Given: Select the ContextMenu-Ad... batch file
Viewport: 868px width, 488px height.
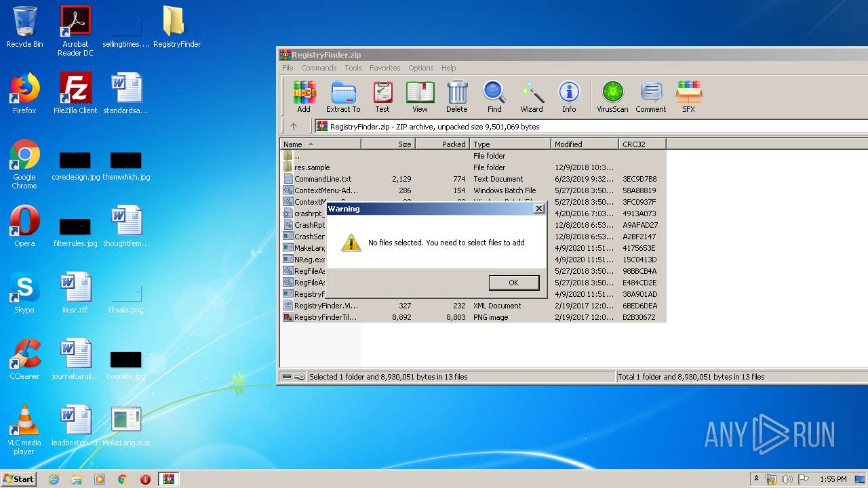Looking at the screenshot, I should (473, 190).
